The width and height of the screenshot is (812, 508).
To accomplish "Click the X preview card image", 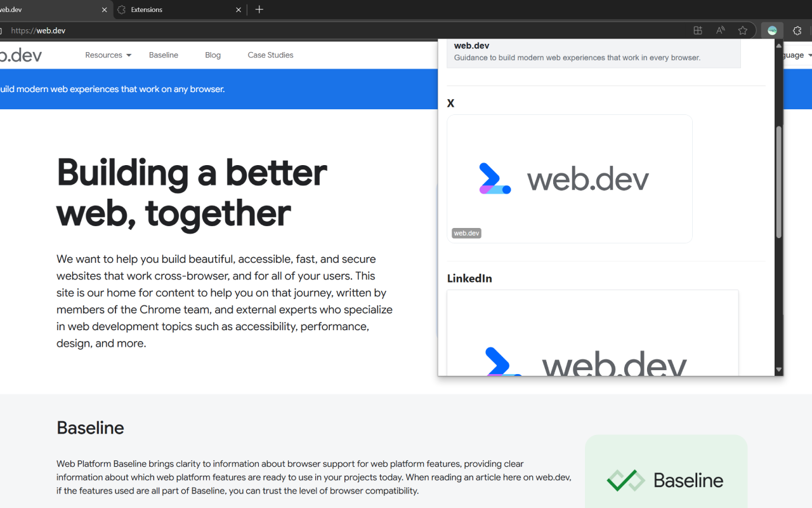I will tap(569, 178).
